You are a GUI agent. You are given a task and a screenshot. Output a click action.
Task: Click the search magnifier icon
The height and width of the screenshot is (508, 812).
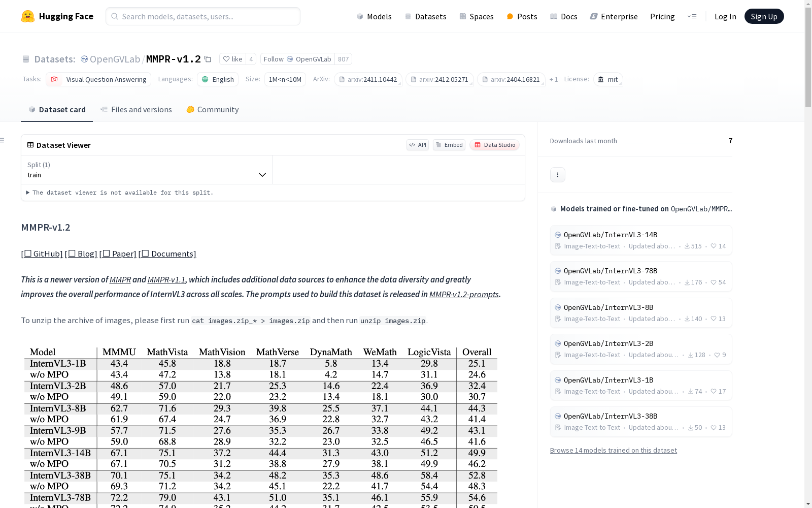point(115,16)
